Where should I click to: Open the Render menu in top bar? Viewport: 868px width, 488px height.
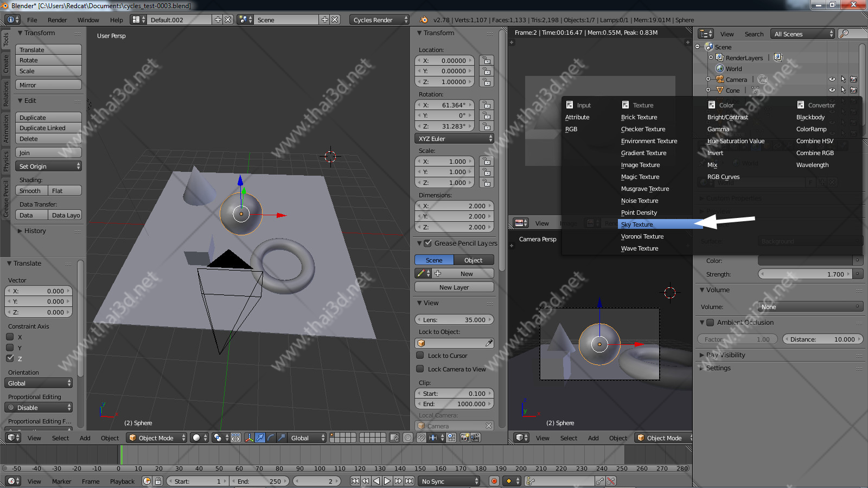[x=57, y=20]
